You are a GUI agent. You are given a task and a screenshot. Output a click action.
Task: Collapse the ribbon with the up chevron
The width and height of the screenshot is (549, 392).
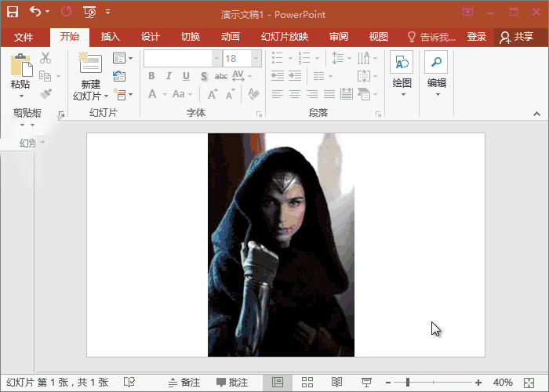tap(536, 114)
